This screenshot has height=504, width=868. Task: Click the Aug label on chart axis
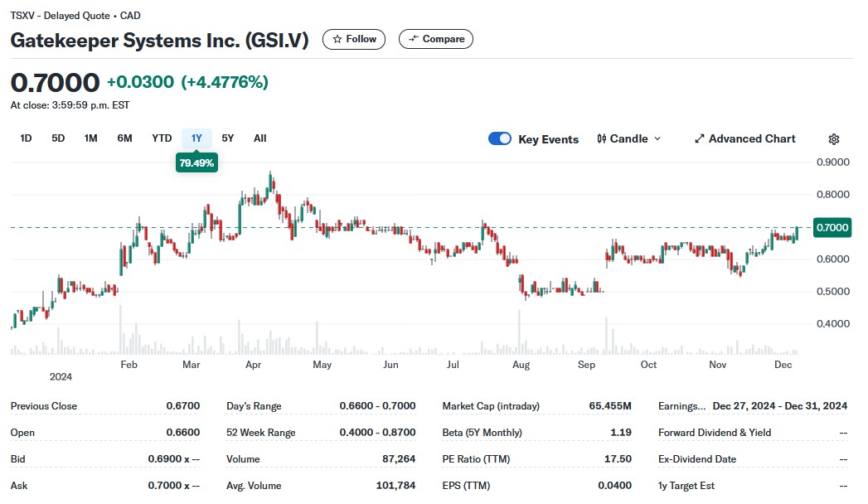click(x=521, y=365)
